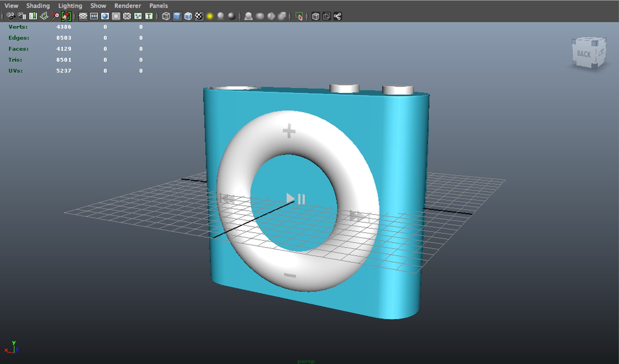Click the face count 4129
Image resolution: width=619 pixels, height=364 pixels.
click(x=64, y=49)
